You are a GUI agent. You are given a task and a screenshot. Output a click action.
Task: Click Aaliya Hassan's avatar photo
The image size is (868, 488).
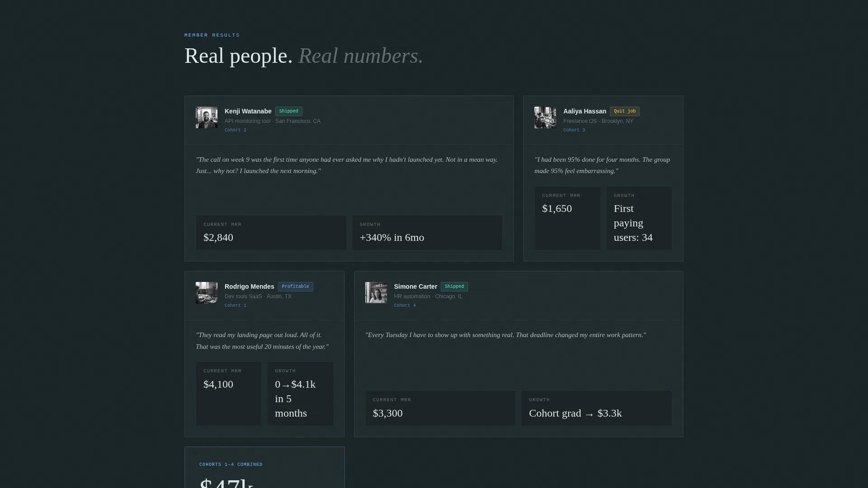click(x=545, y=117)
